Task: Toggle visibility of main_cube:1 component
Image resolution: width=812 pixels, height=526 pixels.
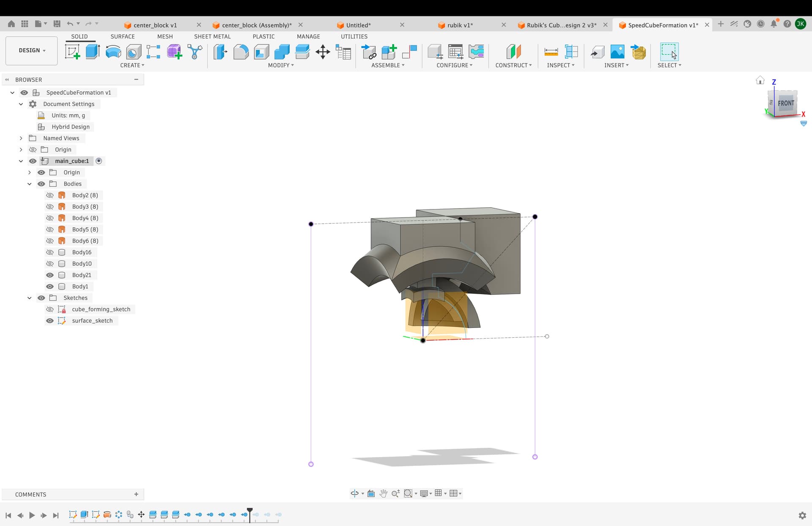Action: tap(33, 161)
